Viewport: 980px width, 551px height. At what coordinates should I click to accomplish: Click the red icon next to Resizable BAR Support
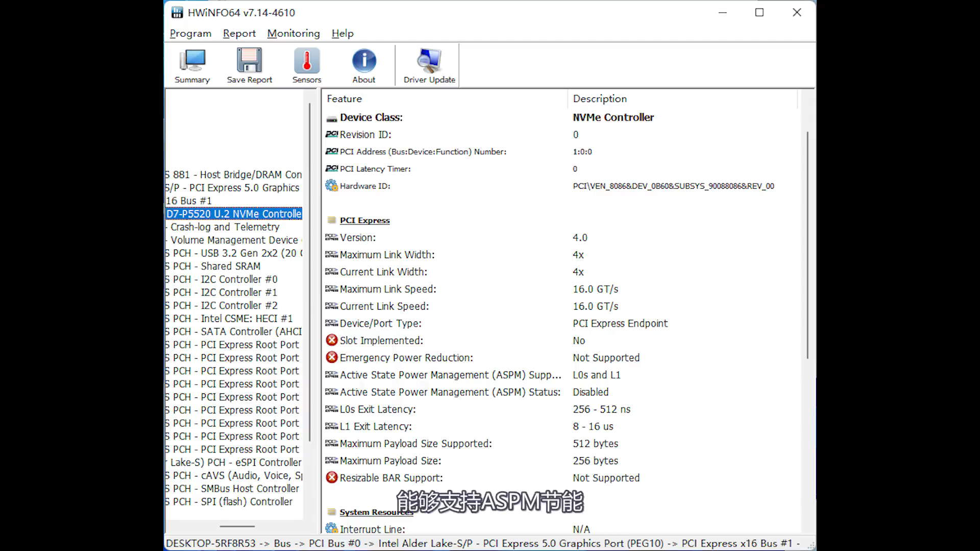(332, 478)
